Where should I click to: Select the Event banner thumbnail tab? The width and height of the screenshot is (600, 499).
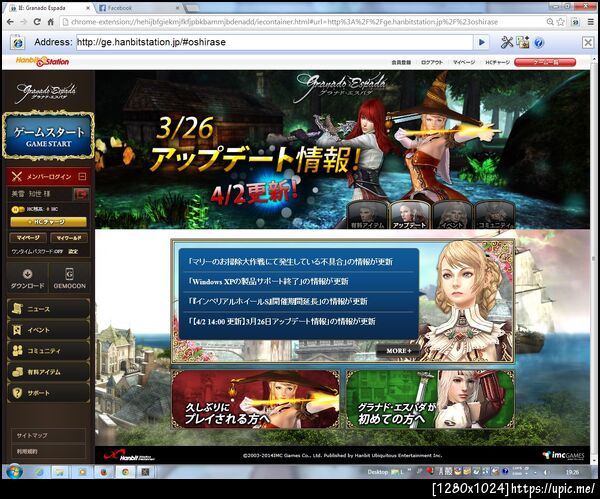coord(452,215)
